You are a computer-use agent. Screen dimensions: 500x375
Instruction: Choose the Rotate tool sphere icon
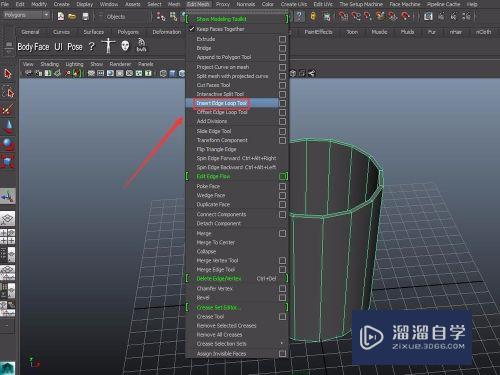click(x=8, y=144)
